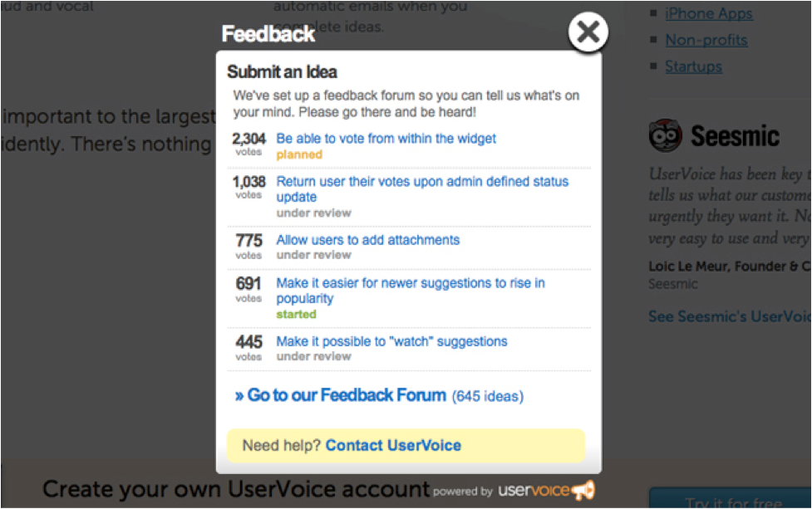This screenshot has height=509, width=812.
Task: Click See Seesmic's UserVoice link
Action: pyautogui.click(x=730, y=316)
